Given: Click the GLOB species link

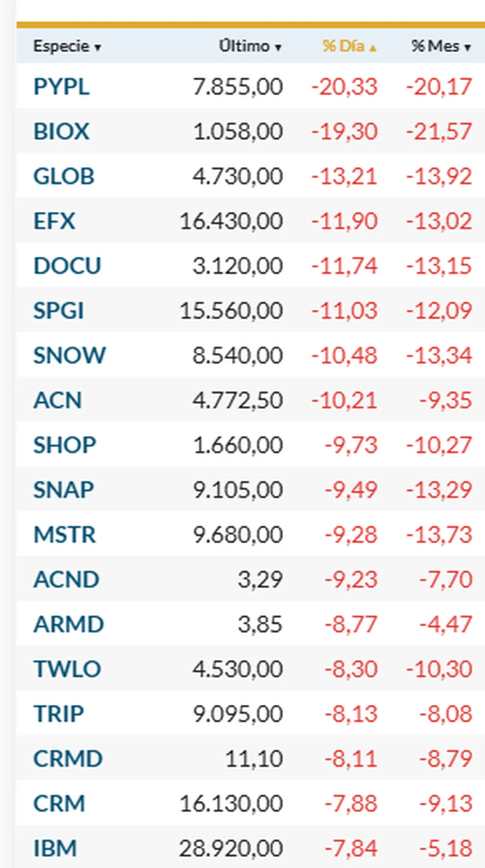Looking at the screenshot, I should [x=64, y=177].
